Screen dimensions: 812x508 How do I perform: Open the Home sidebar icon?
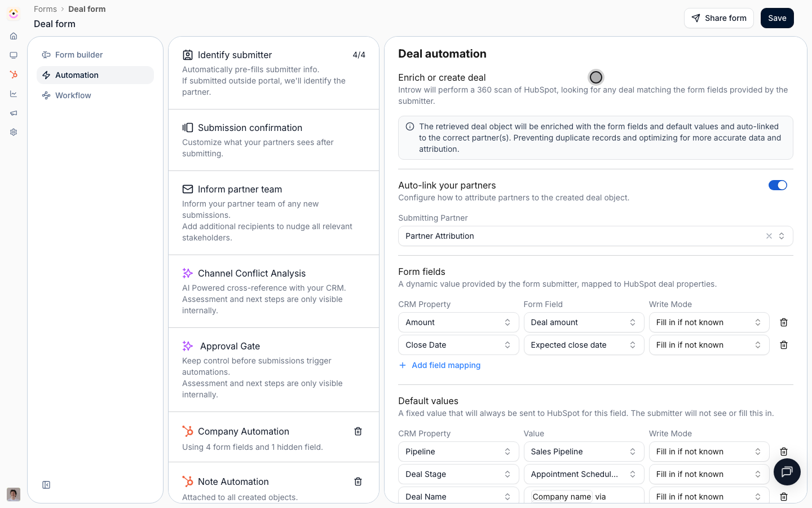14,36
